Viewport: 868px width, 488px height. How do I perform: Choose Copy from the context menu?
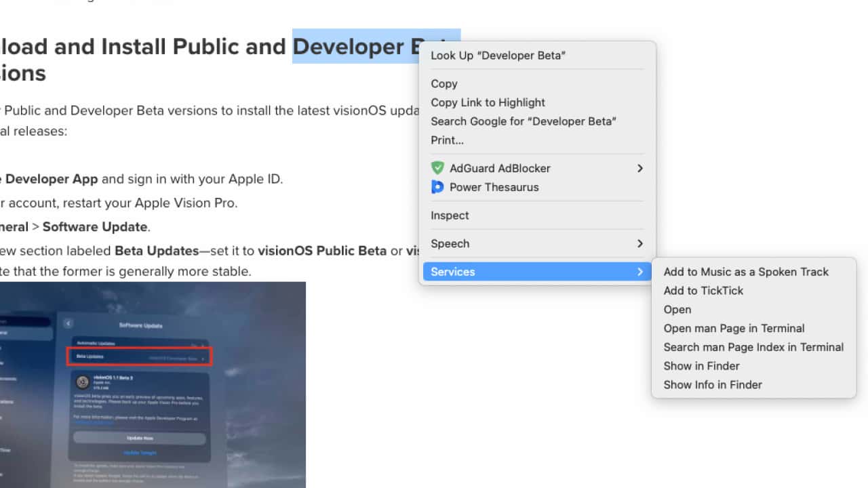coord(444,83)
